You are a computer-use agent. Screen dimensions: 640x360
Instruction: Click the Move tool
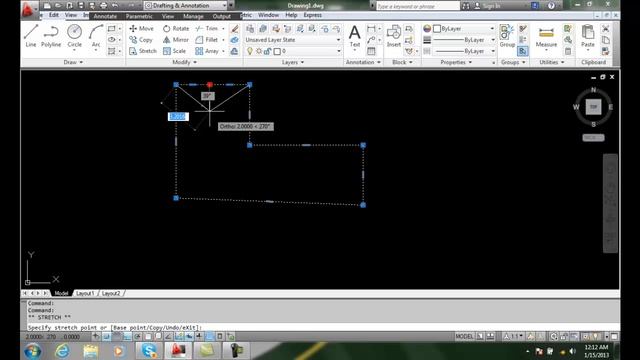(x=141, y=29)
